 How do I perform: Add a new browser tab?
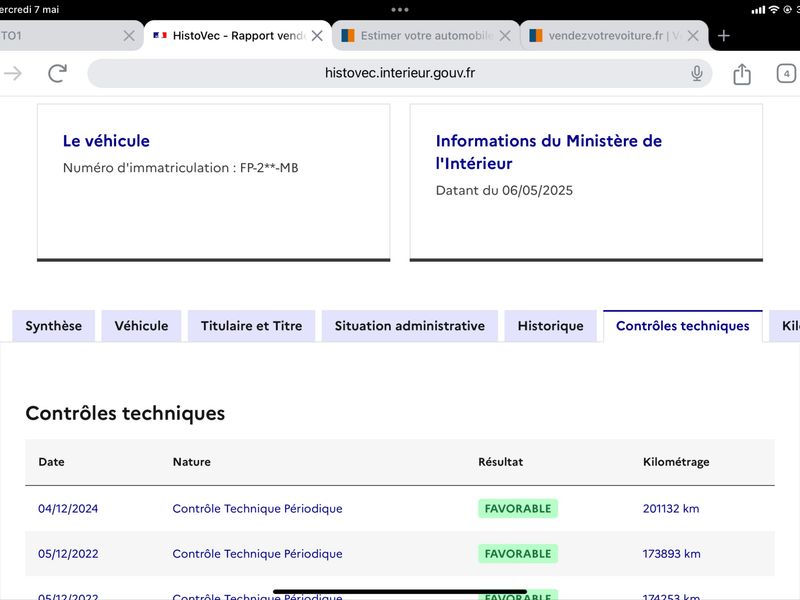click(x=723, y=36)
